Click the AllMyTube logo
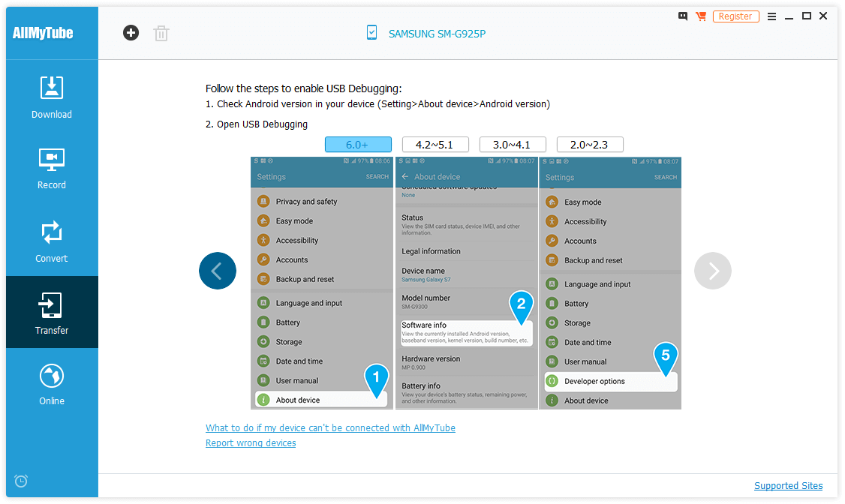Viewport: 845px width, 504px height. point(43,34)
